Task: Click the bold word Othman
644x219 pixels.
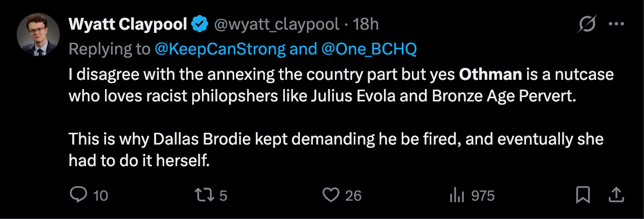Action: point(490,74)
